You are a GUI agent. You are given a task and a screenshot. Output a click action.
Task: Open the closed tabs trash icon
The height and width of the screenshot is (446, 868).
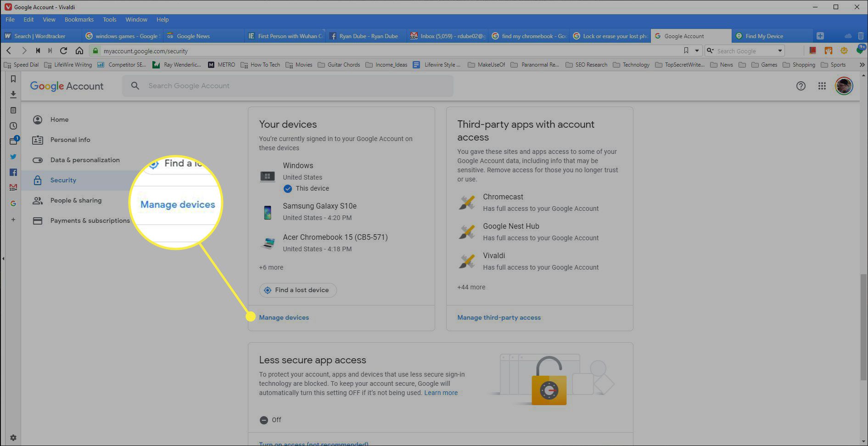pyautogui.click(x=861, y=36)
